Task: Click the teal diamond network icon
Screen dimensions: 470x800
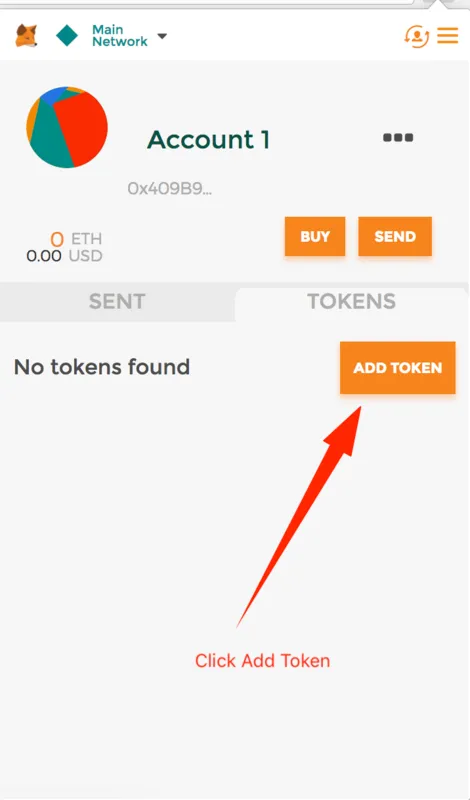Action: pos(67,36)
